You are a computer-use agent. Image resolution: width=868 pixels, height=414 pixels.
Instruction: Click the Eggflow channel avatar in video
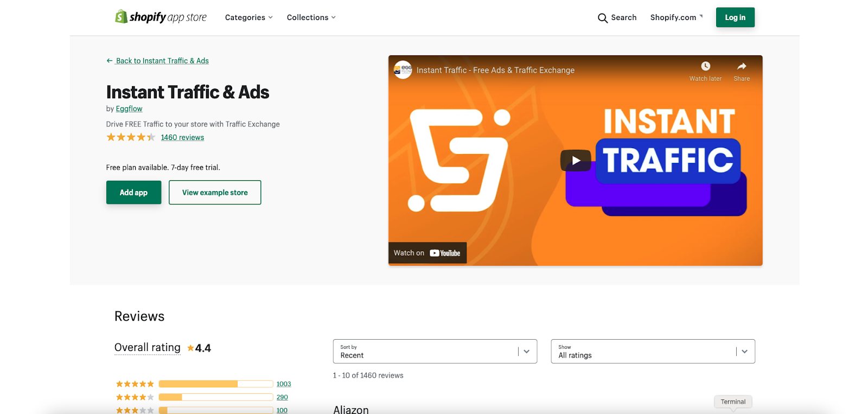coord(403,70)
